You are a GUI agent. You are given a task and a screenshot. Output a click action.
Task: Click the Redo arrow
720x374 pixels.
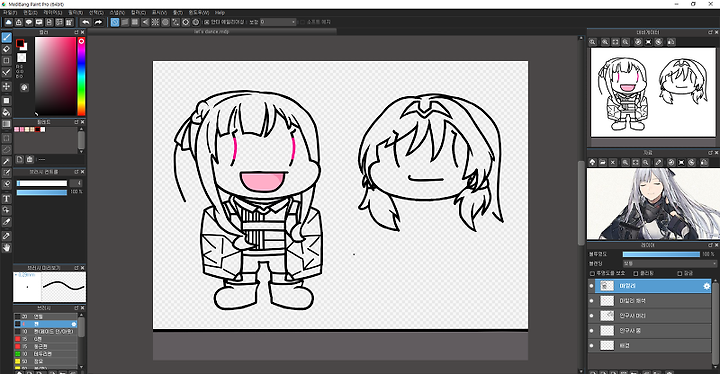coord(98,22)
